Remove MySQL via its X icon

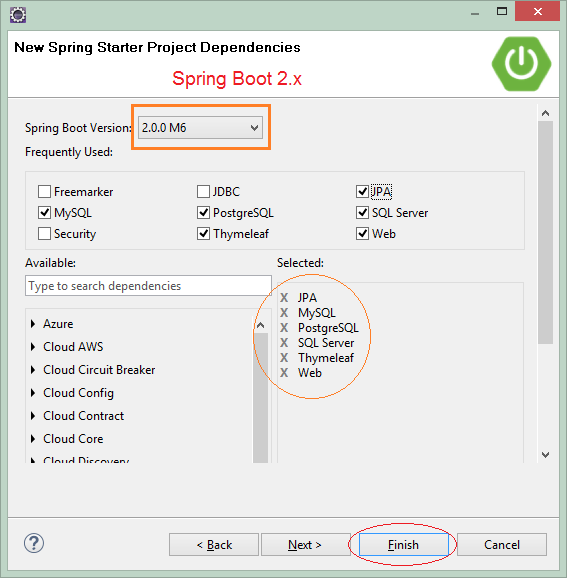[284, 313]
